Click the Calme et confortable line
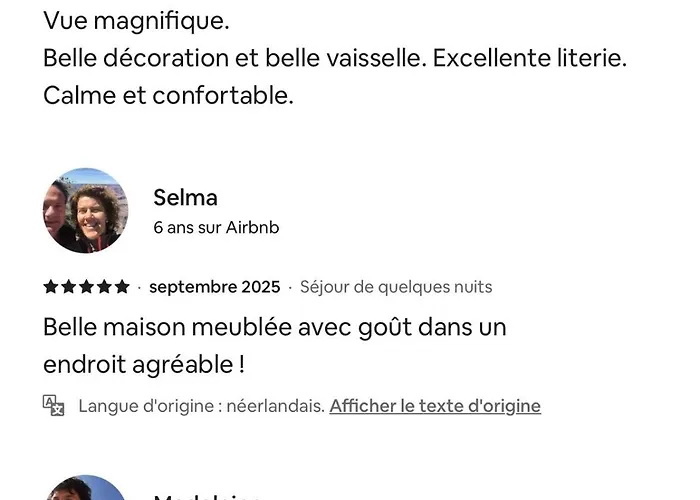This screenshot has width=700, height=500. 168,96
